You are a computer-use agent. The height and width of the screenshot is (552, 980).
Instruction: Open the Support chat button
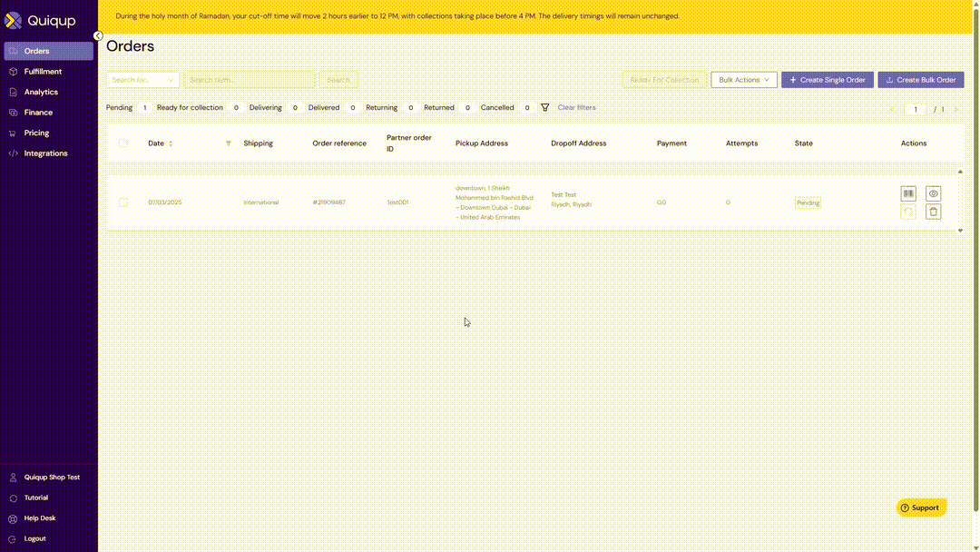tap(921, 508)
